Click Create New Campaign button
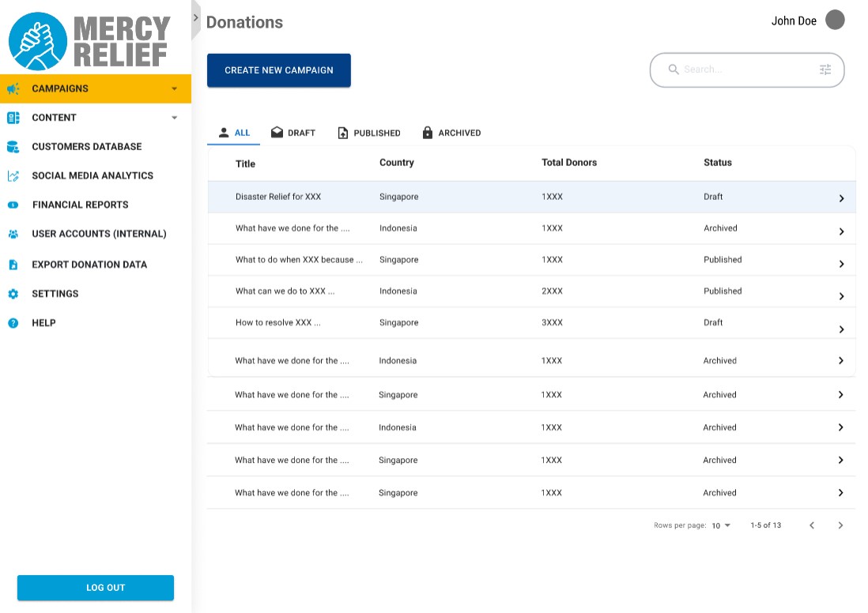Viewport: 868px width, 613px height. pyautogui.click(x=279, y=70)
